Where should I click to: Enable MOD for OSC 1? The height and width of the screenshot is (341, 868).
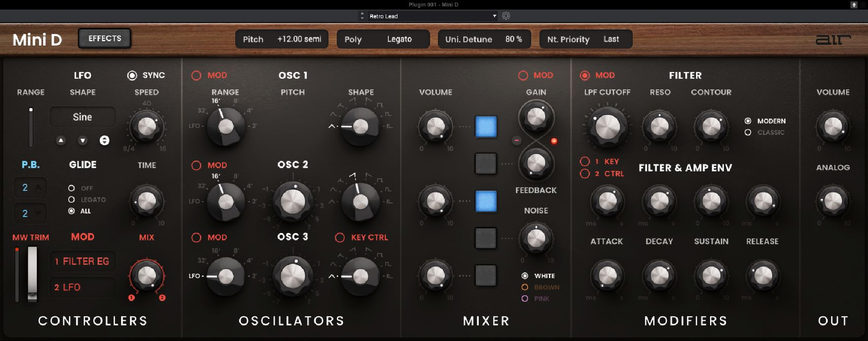point(196,75)
